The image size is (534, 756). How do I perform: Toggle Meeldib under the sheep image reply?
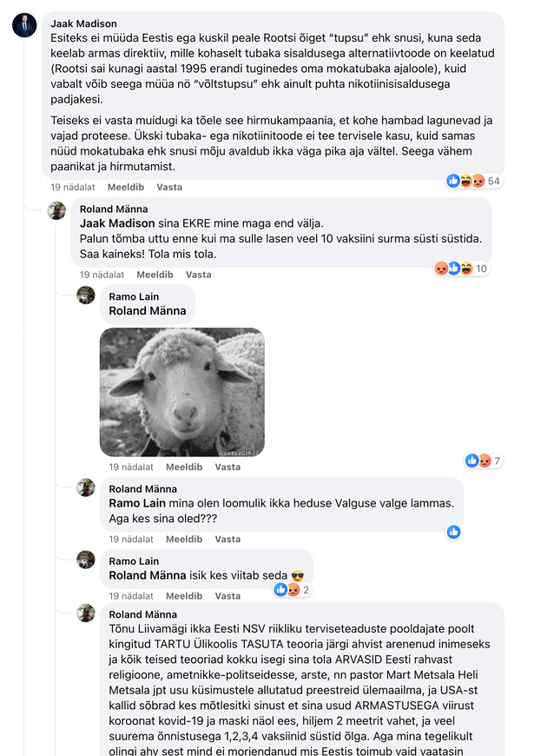[x=184, y=467]
